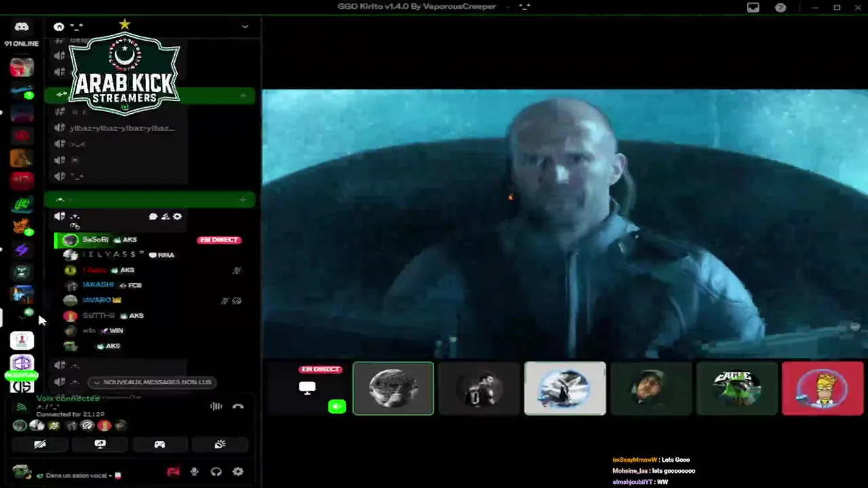Click the EN DIRECT badge next to SaSoRi
The width and height of the screenshot is (868, 488).
click(219, 240)
